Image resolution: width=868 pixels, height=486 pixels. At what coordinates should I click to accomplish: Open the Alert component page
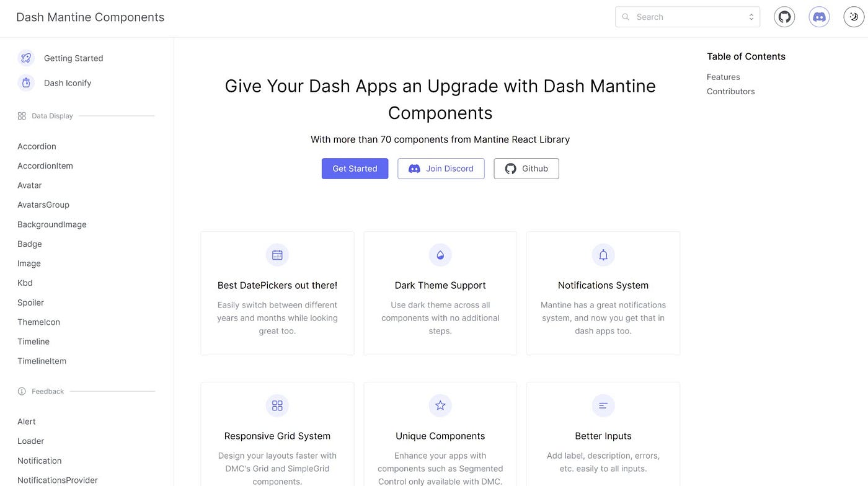27,422
